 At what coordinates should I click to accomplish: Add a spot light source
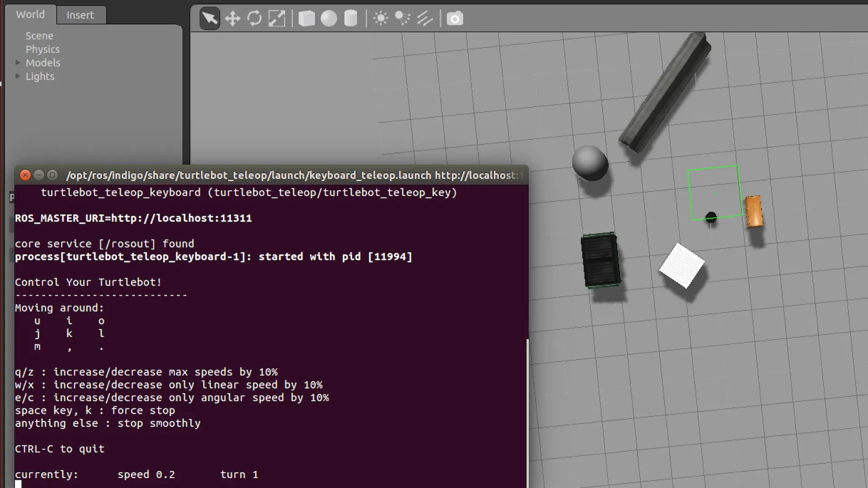(402, 19)
